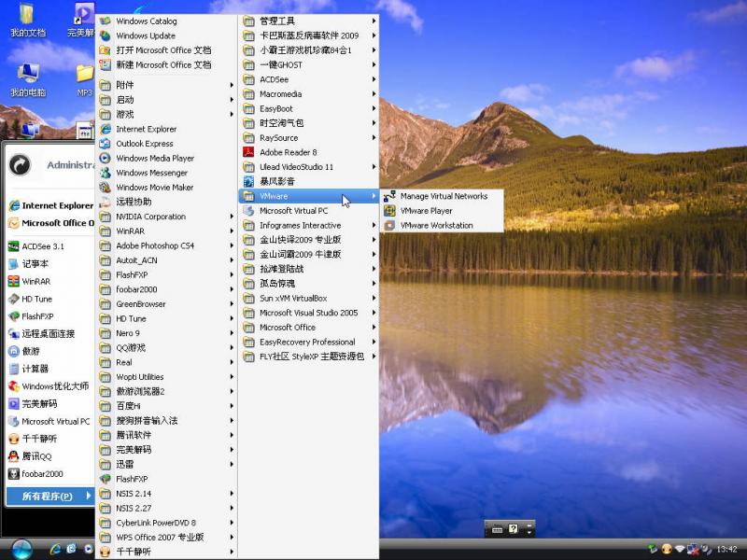Select Ulead VideoStudio 11 folder
The width and height of the screenshot is (747, 560).
pyautogui.click(x=309, y=167)
